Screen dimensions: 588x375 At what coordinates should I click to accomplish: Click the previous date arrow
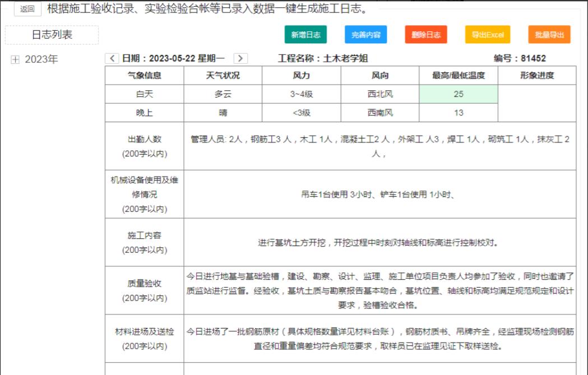tap(112, 56)
